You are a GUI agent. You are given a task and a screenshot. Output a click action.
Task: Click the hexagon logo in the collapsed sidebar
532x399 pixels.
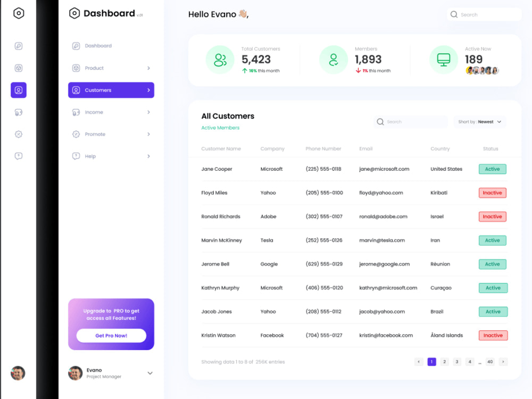tap(19, 13)
